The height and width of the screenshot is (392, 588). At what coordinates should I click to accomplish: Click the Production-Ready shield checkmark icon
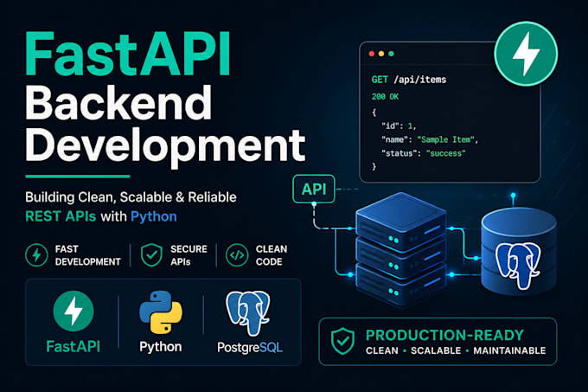click(x=342, y=341)
